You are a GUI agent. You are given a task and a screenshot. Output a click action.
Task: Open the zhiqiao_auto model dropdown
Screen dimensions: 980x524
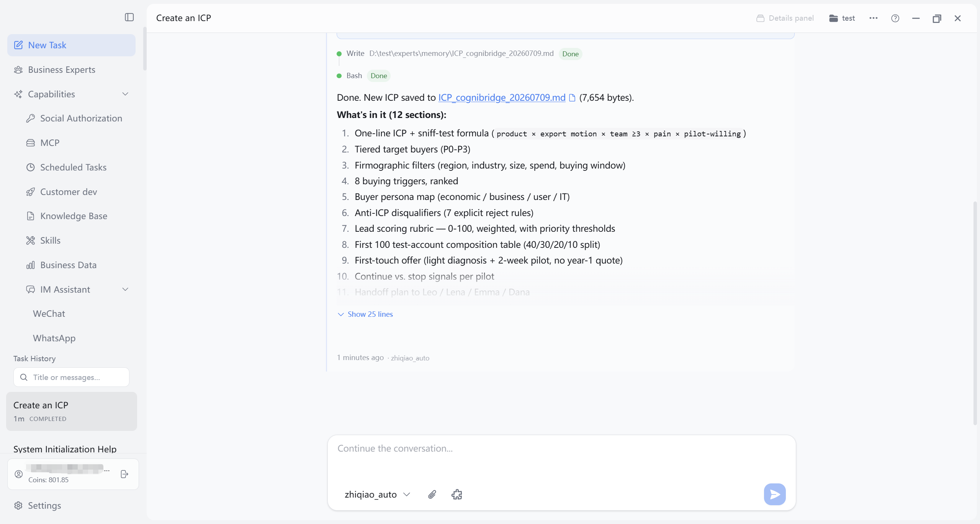click(377, 495)
